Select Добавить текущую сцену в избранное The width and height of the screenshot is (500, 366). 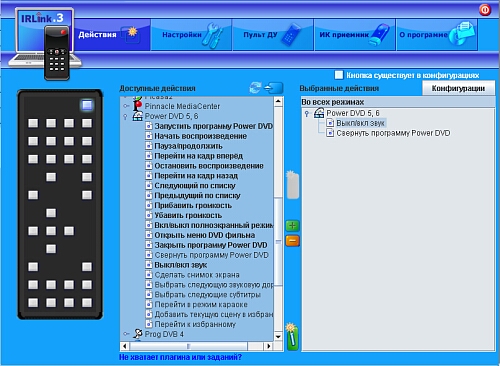click(213, 314)
